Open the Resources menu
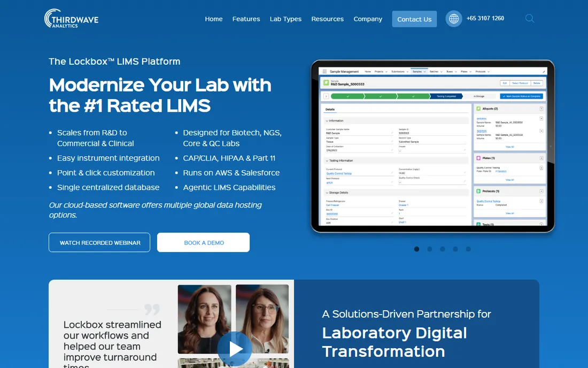Screen dimensions: 588x368 click(327, 19)
